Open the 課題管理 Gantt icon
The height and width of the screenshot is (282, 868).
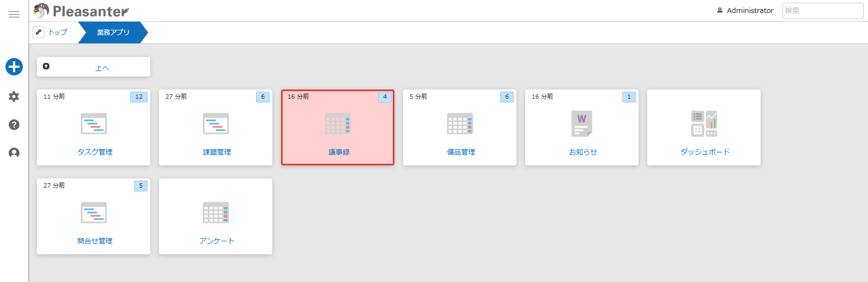(x=216, y=124)
